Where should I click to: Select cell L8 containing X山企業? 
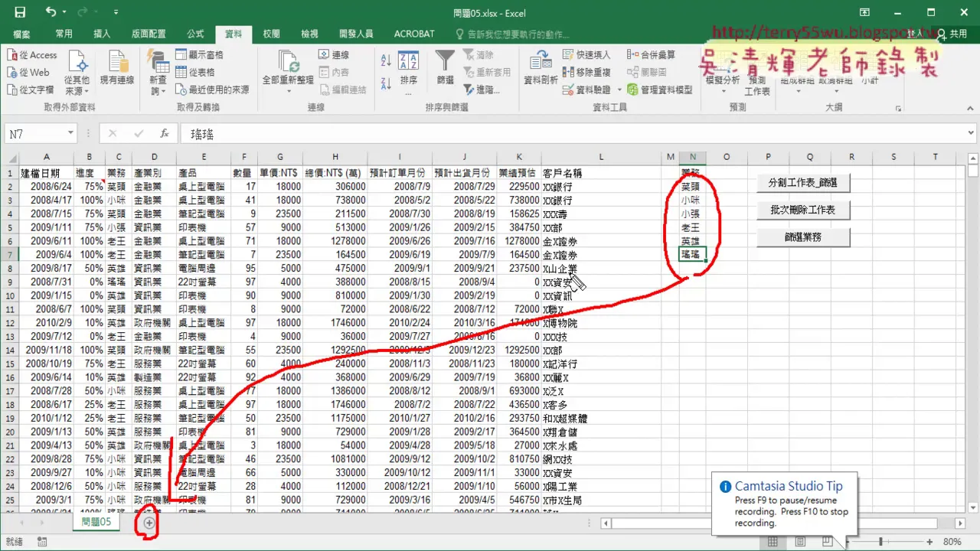601,269
